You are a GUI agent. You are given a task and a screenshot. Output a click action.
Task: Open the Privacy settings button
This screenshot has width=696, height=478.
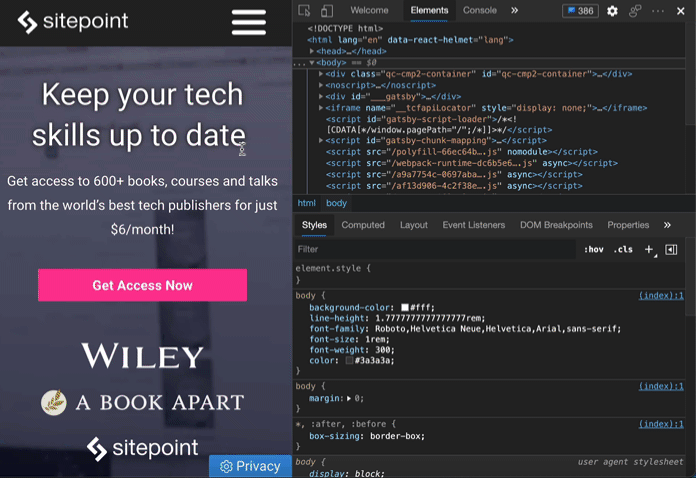[250, 466]
